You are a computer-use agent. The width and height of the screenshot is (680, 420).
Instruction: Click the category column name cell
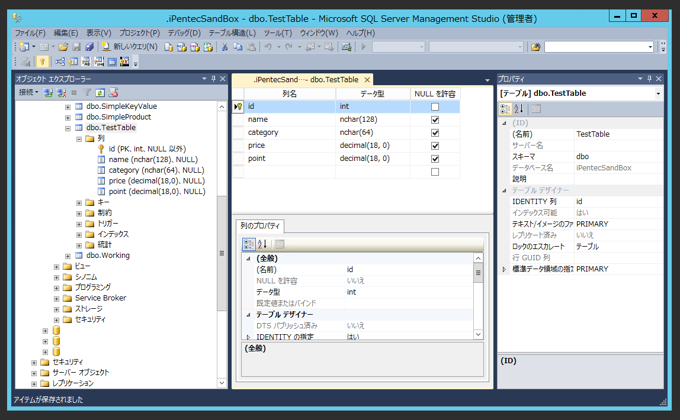[x=290, y=133]
